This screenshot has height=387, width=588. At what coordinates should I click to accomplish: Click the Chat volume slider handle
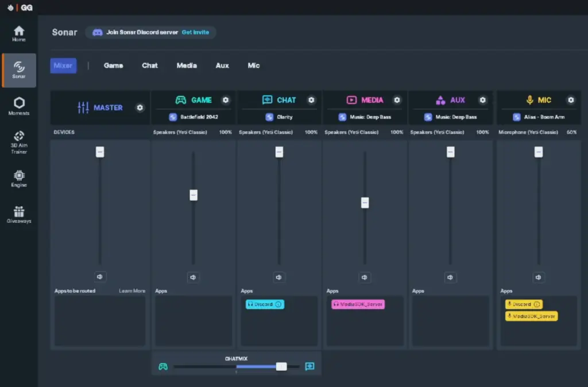click(x=279, y=152)
